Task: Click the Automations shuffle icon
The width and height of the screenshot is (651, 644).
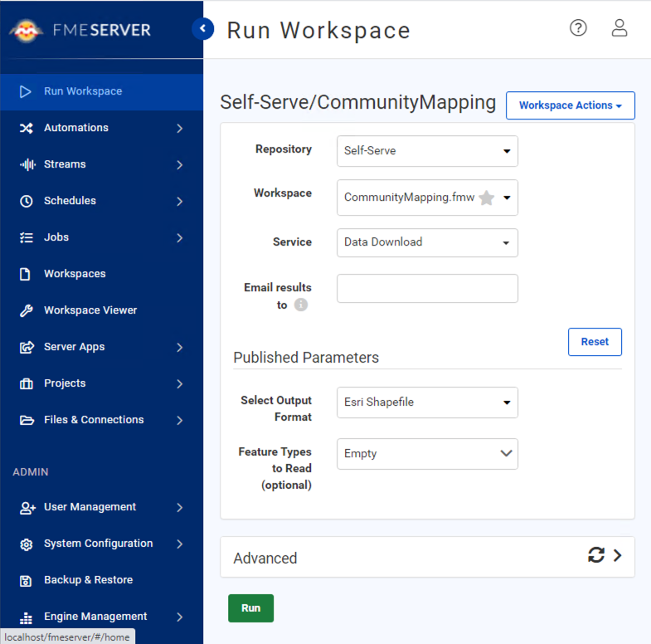Action: [x=27, y=128]
